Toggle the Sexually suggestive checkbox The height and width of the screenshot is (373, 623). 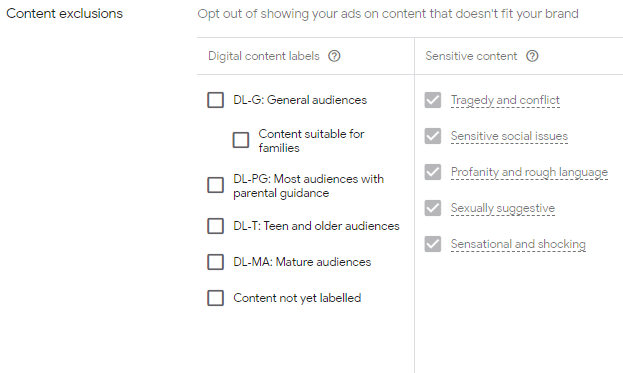[x=433, y=208]
